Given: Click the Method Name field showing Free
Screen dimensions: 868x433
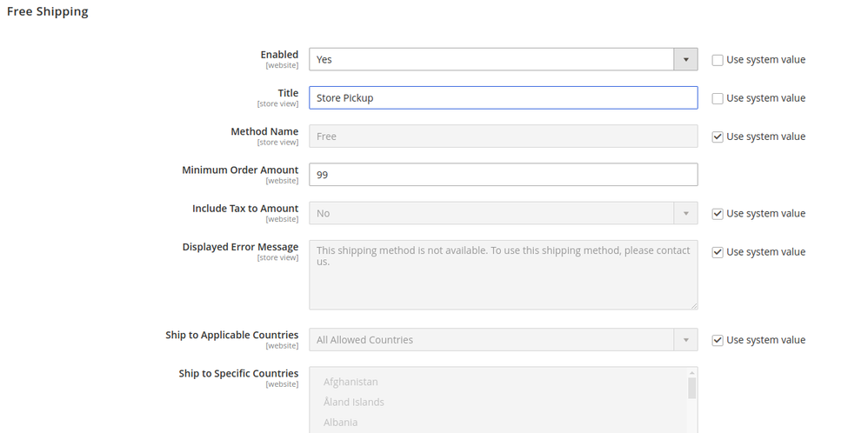Looking at the screenshot, I should click(503, 137).
